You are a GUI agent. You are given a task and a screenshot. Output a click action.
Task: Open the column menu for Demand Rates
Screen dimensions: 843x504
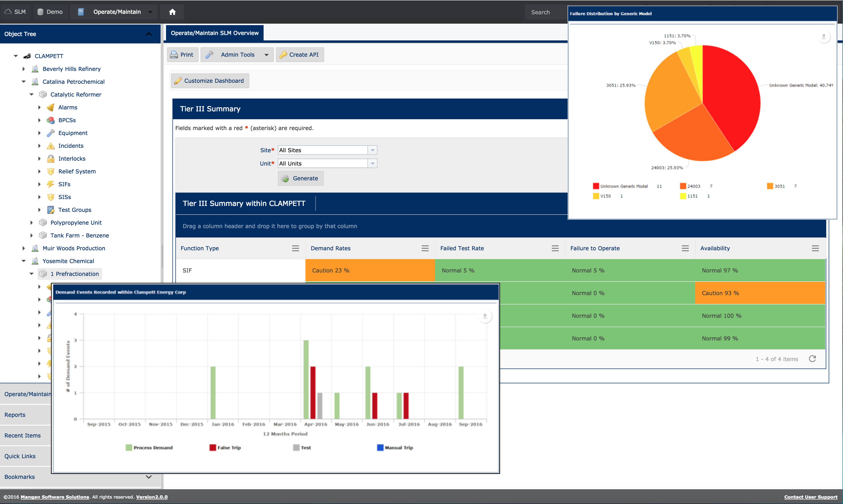[425, 248]
